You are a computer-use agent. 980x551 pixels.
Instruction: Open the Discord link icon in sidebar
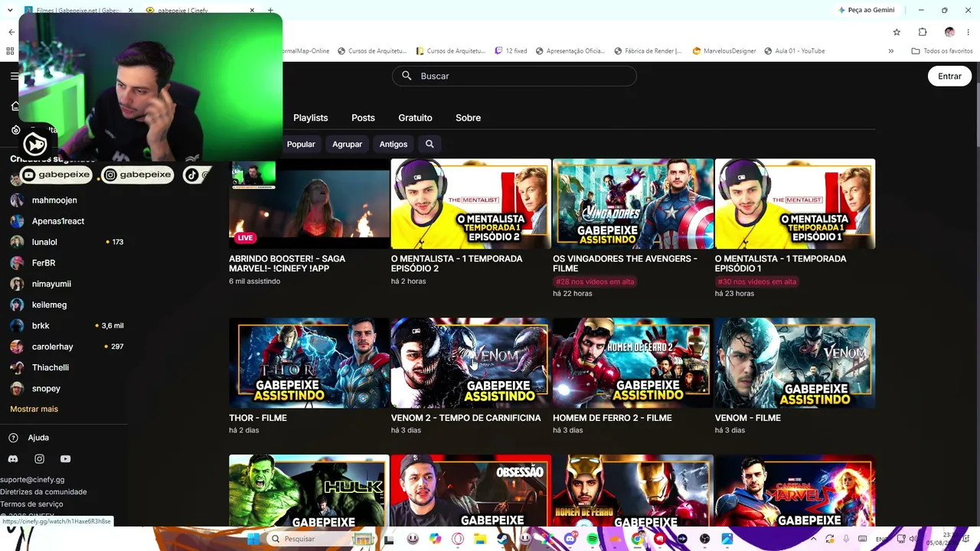pos(13,459)
